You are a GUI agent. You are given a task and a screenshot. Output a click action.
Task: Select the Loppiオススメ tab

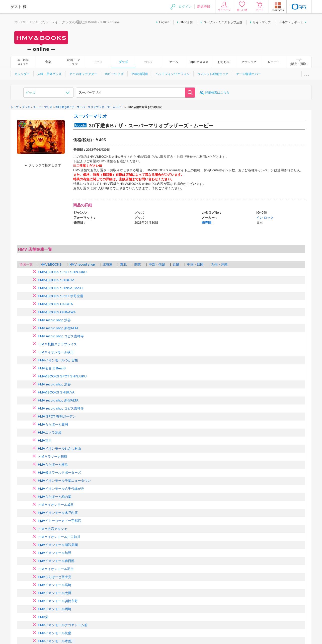[x=198, y=62]
